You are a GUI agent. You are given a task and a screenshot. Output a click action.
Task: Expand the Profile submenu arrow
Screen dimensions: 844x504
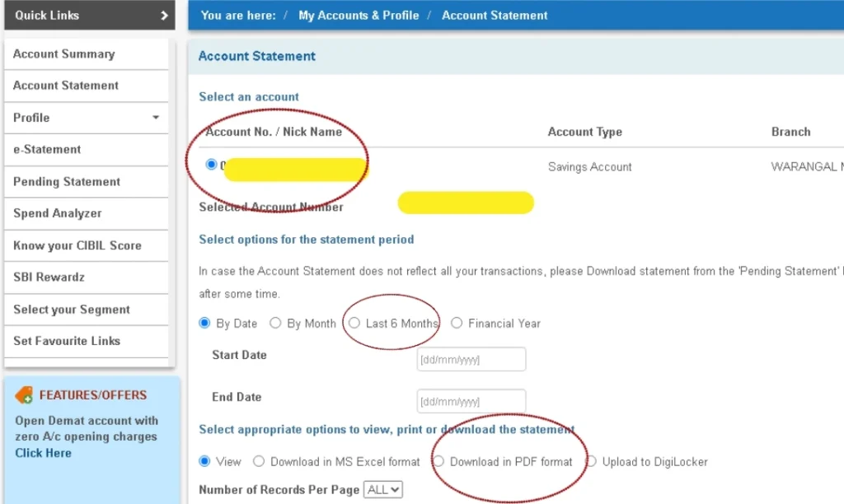[156, 117]
